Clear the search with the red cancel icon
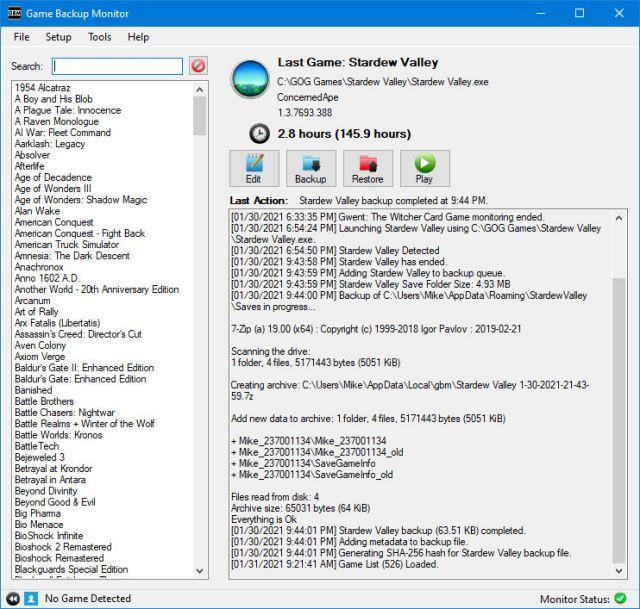Screen dimensions: 640x609 coord(198,66)
